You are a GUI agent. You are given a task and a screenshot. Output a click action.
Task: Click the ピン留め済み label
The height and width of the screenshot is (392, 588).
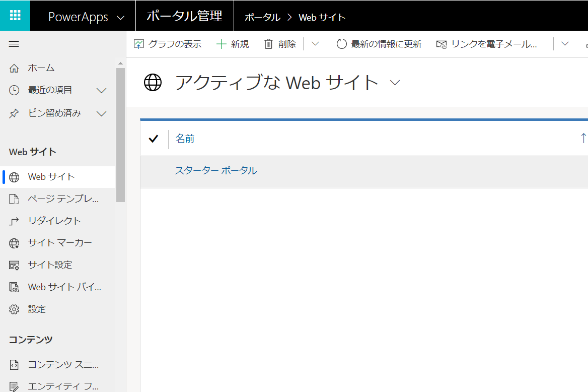click(x=54, y=113)
